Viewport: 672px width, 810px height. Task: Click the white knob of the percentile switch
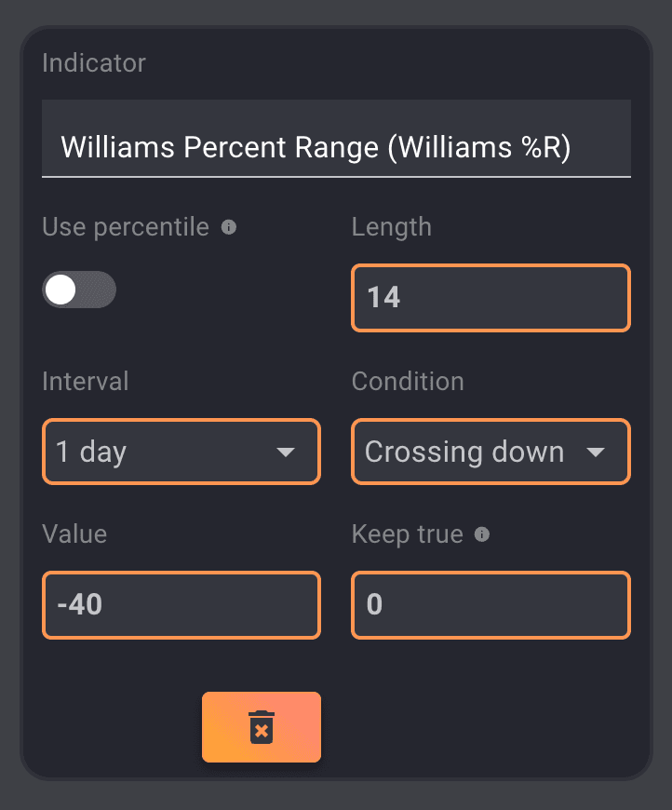point(60,290)
